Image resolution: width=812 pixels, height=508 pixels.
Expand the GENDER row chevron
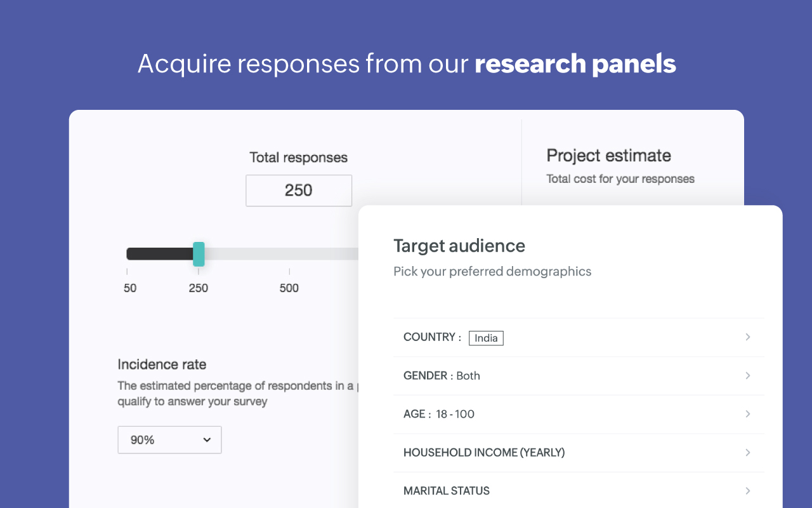748,376
